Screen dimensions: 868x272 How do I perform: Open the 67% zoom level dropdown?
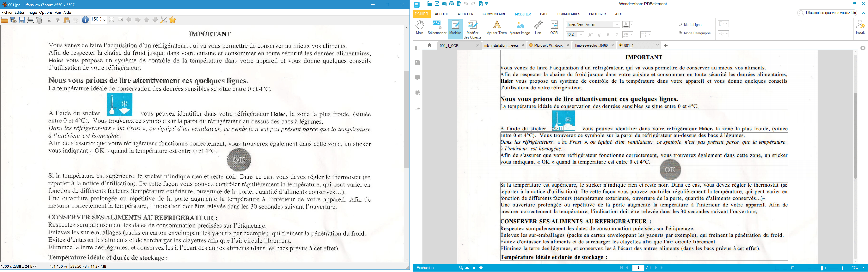click(863, 268)
